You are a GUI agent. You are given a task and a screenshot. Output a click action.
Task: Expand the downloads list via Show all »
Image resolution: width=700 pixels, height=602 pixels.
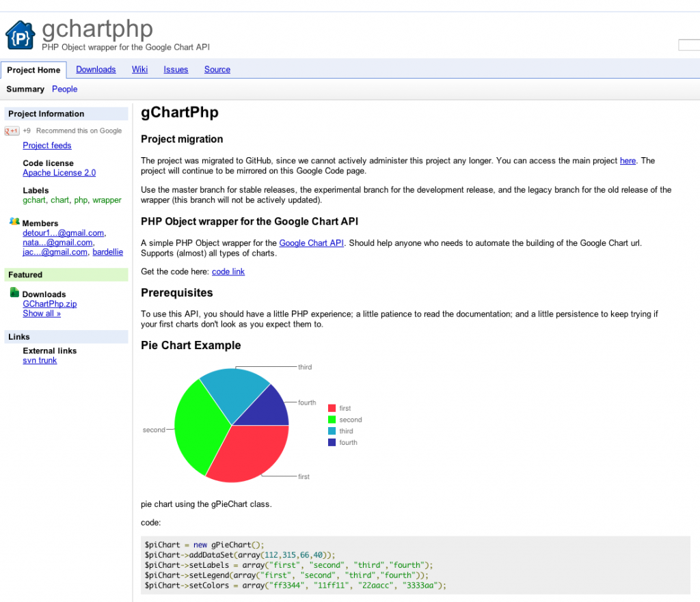coord(42,313)
